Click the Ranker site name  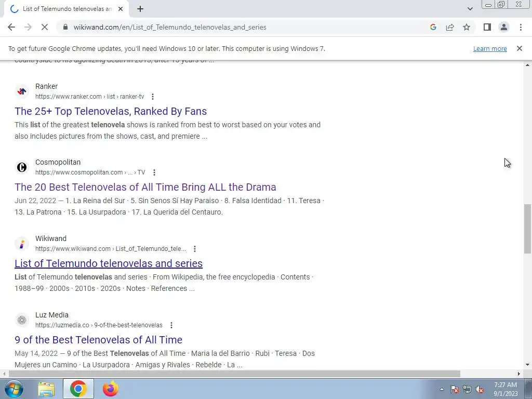[x=46, y=86]
